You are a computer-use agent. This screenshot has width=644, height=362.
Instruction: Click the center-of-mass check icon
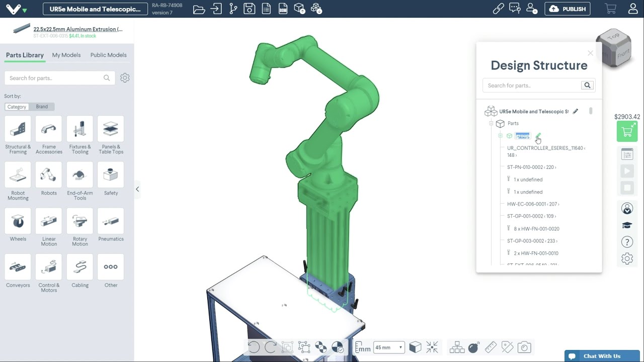(338, 347)
